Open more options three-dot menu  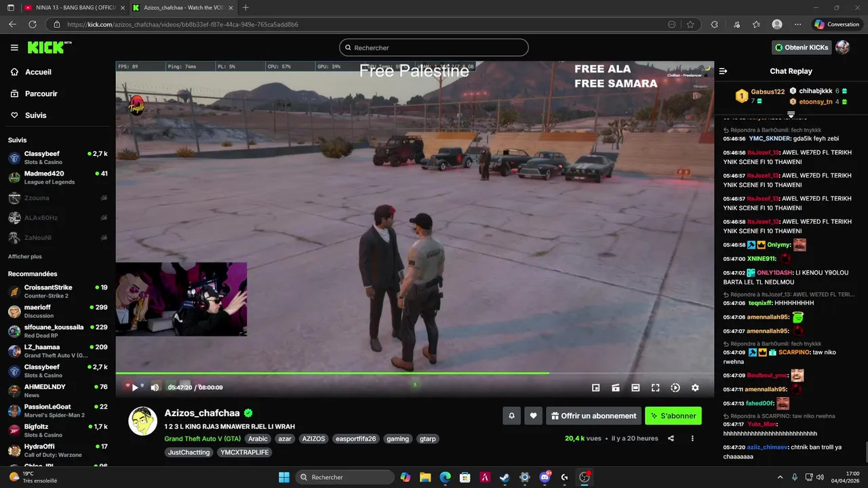coord(692,439)
